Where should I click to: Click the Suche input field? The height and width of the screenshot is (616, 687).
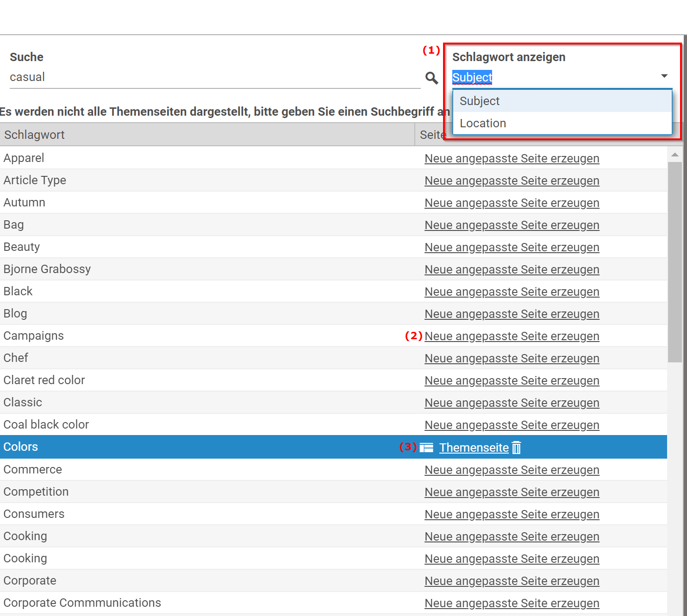click(213, 77)
